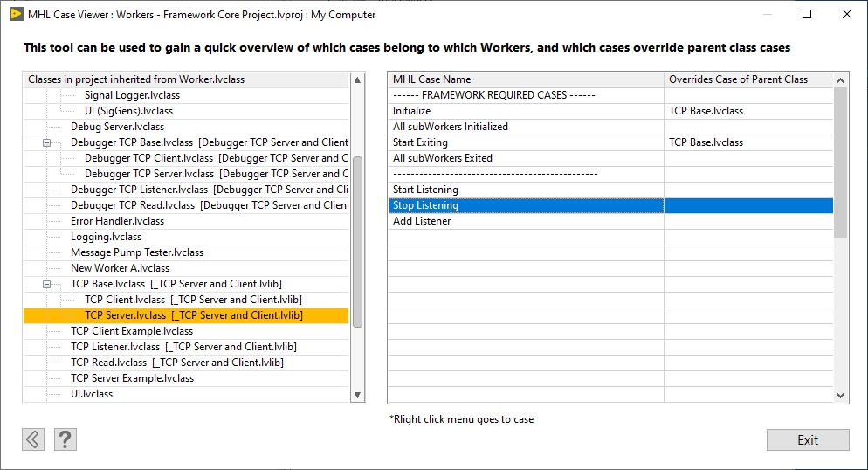Choose Message Pump Tester.lvclass entry
The image size is (868, 470).
pos(136,252)
